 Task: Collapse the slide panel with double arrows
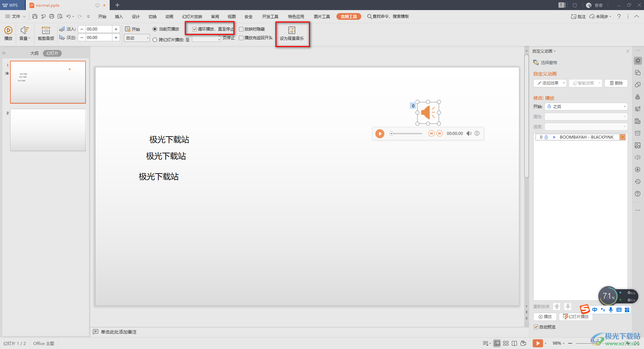pos(4,53)
